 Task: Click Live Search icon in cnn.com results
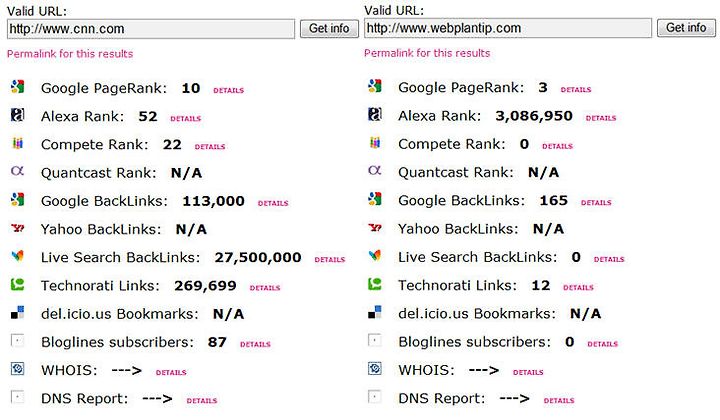(17, 256)
